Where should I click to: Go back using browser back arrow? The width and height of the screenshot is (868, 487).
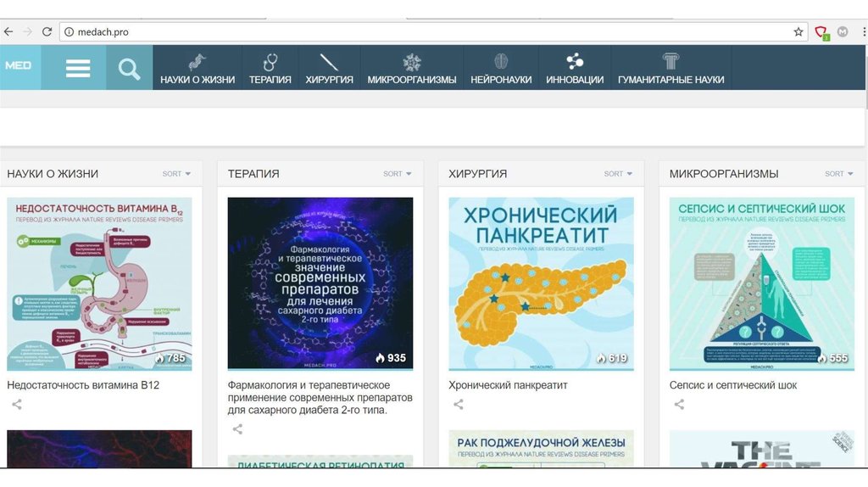8,32
